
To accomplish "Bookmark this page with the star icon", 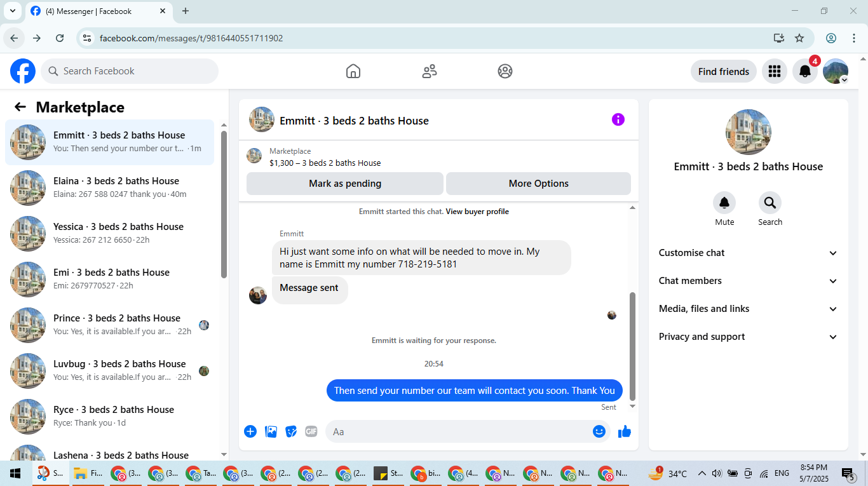I will point(799,38).
